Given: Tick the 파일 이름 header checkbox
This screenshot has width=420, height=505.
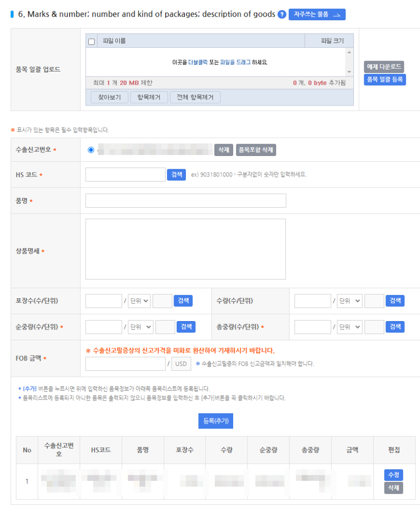Looking at the screenshot, I should (x=91, y=41).
